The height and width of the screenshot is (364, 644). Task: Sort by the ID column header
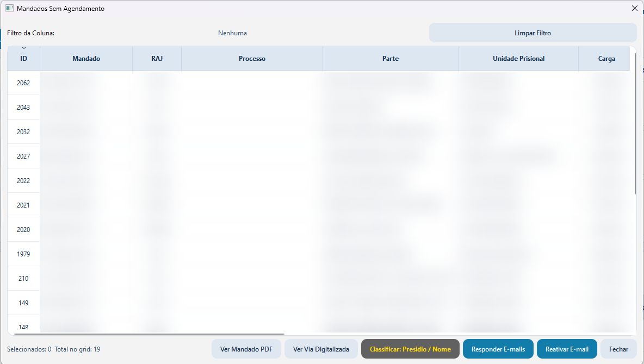[x=24, y=59]
